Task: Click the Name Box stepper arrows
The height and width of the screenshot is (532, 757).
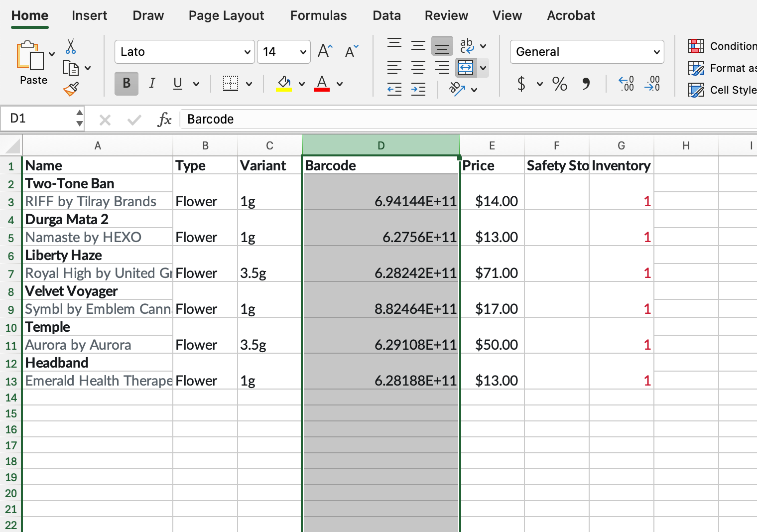Action: coord(80,119)
